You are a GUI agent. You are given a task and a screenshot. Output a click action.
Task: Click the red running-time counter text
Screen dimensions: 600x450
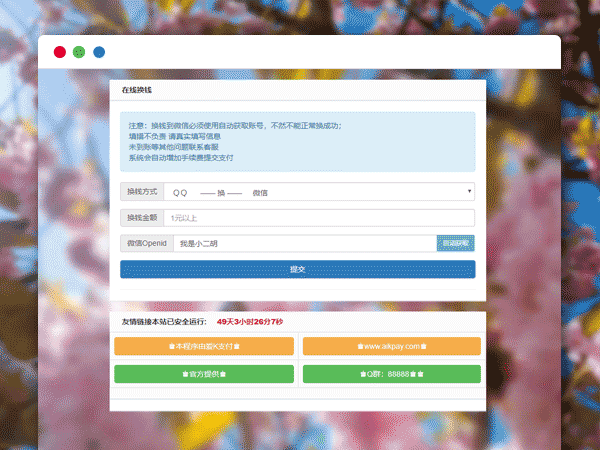point(249,322)
